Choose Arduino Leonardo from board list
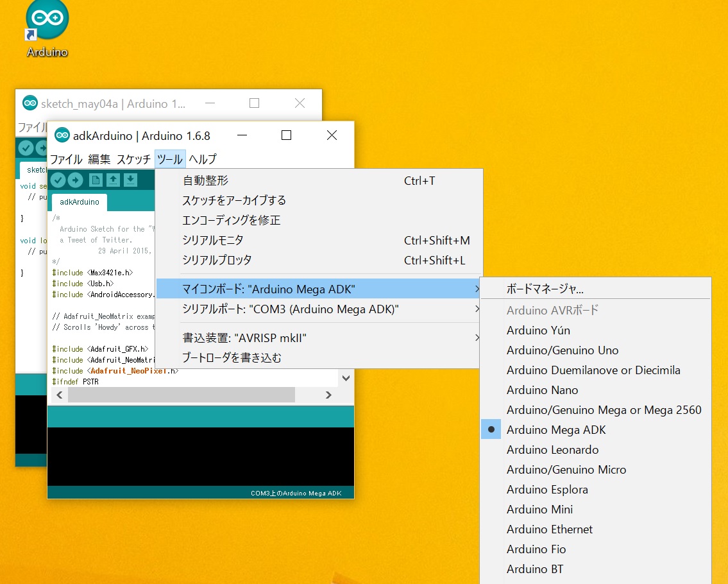Image resolution: width=728 pixels, height=584 pixels. [x=552, y=450]
